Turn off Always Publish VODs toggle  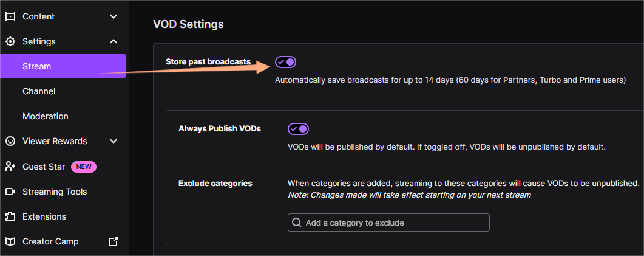(299, 129)
